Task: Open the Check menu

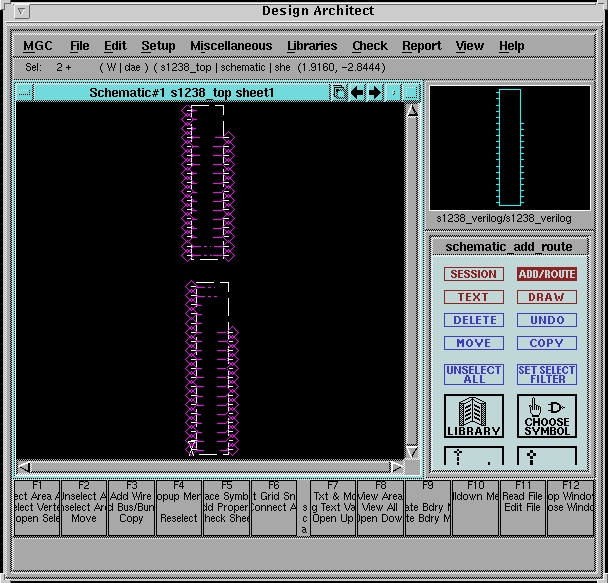Action: point(369,46)
